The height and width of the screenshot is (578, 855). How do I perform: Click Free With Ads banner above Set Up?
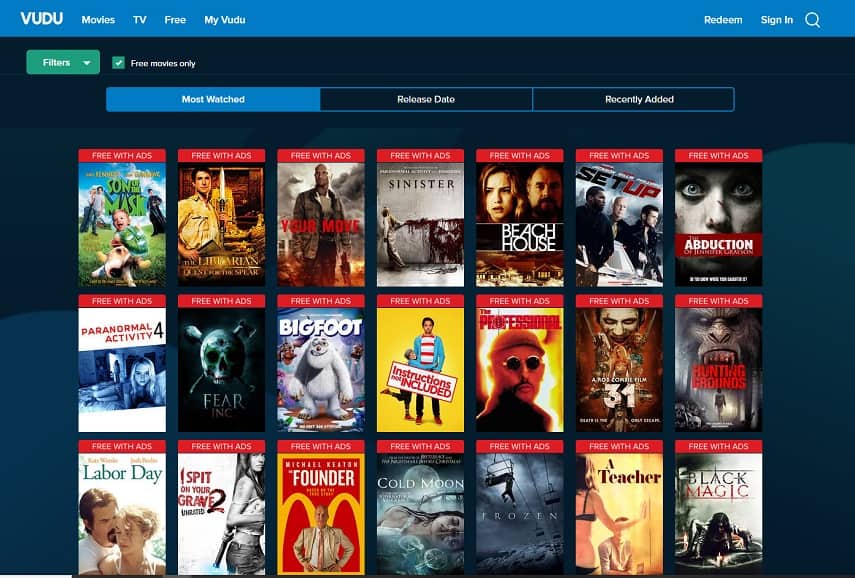pyautogui.click(x=619, y=155)
